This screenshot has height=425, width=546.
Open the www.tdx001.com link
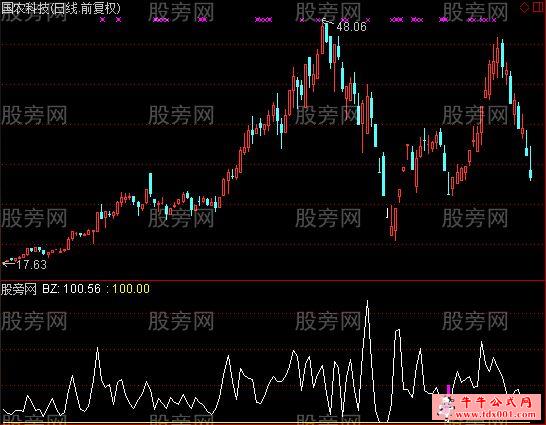(x=495, y=415)
